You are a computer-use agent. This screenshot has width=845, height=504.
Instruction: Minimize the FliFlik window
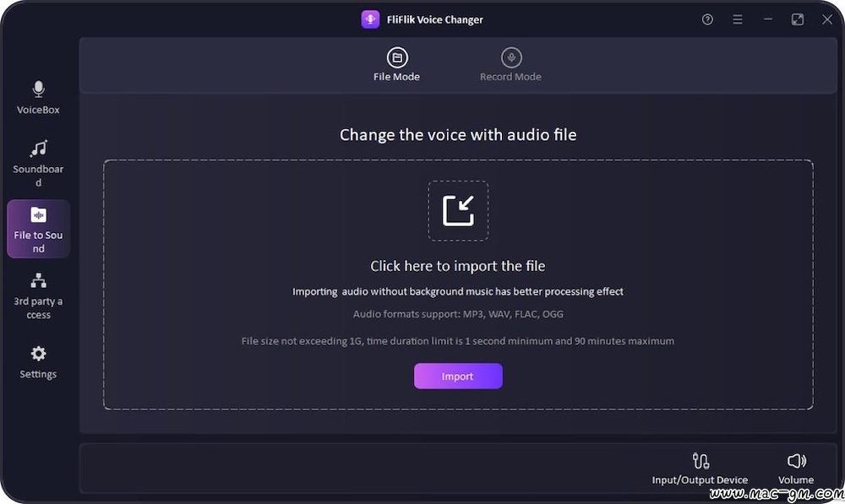click(768, 19)
